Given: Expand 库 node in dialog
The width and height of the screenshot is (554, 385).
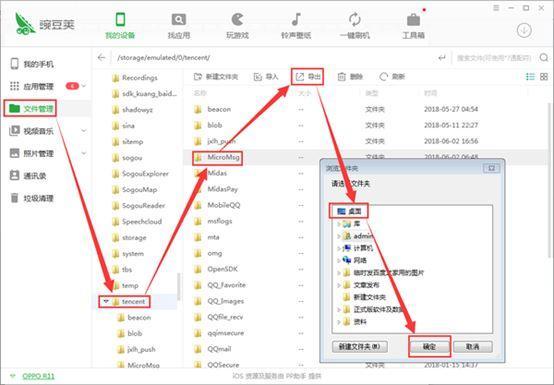Looking at the screenshot, I should (339, 224).
